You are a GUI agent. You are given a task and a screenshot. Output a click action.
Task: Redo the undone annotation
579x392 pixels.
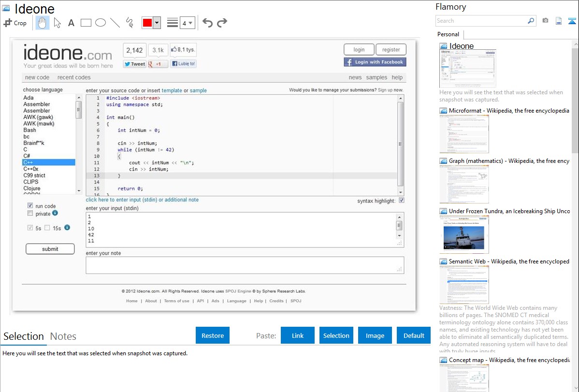(x=222, y=23)
